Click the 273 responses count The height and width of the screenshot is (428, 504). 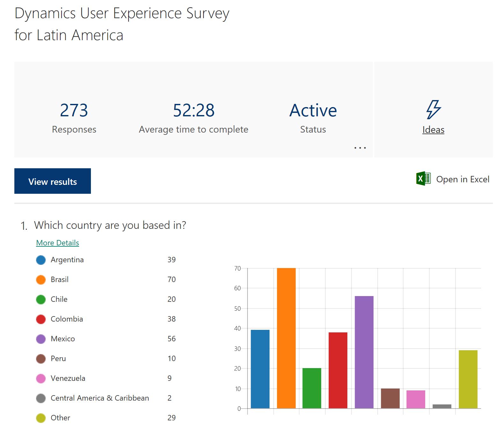click(x=74, y=110)
